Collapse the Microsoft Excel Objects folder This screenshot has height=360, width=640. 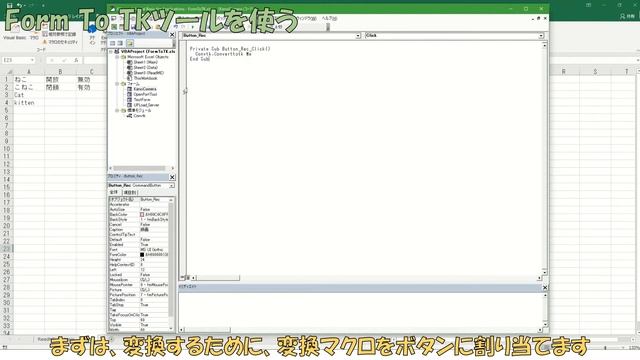[x=117, y=57]
